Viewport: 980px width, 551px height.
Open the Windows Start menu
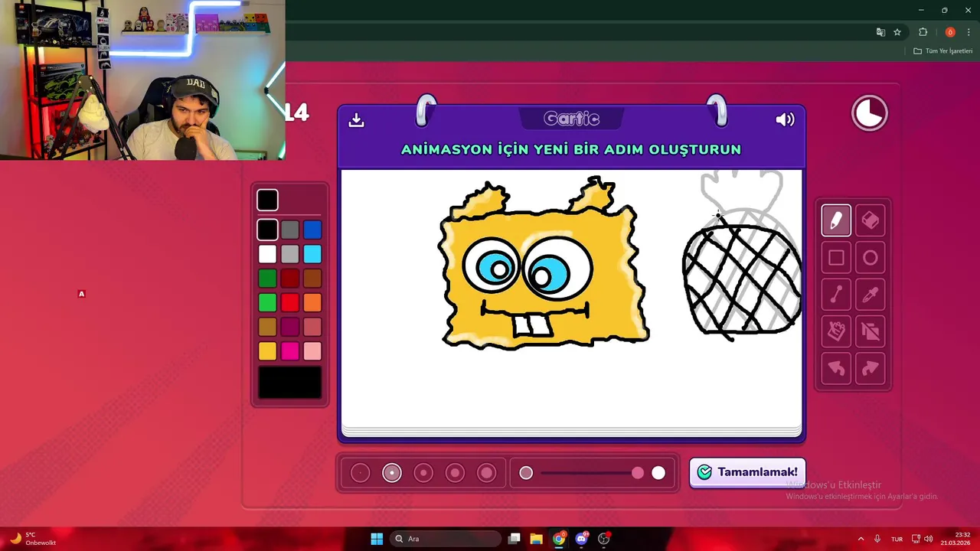tap(377, 539)
